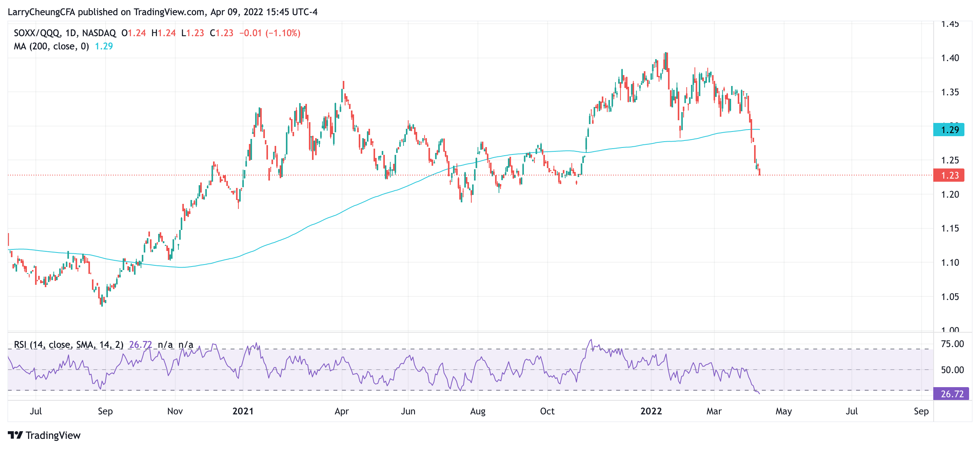Click the 1.10 price scale label
Screen dimensions: 980x449
pos(950,263)
